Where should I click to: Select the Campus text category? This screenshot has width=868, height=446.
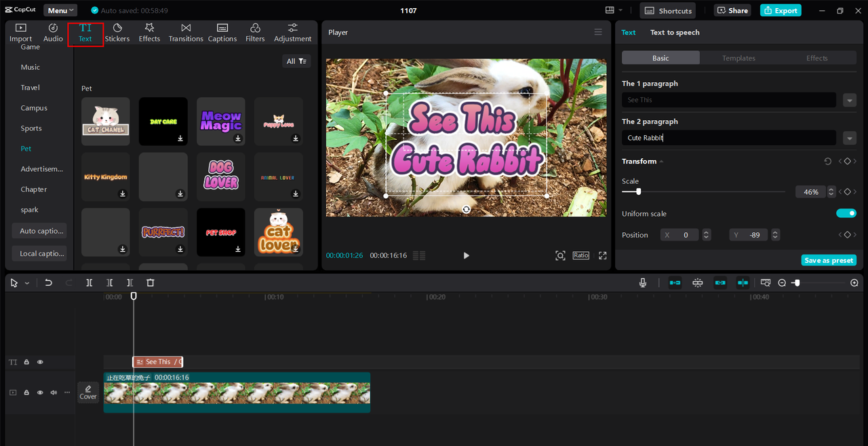pos(34,108)
